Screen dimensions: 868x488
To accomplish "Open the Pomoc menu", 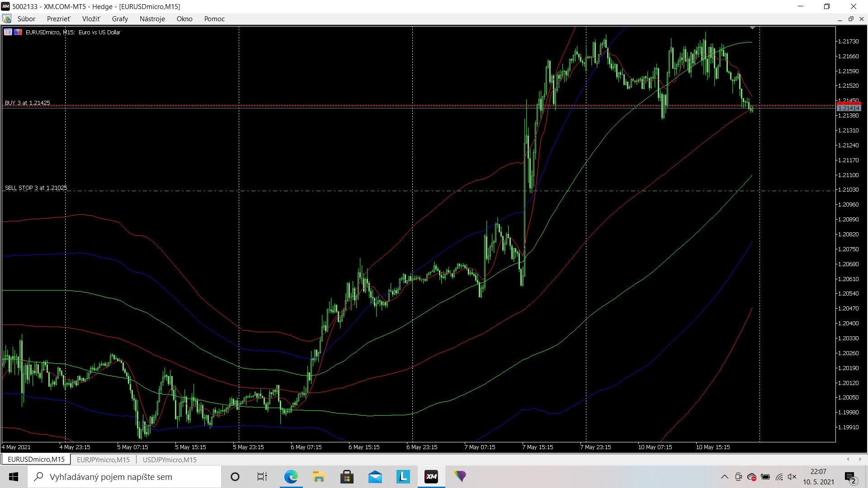I will pos(214,19).
